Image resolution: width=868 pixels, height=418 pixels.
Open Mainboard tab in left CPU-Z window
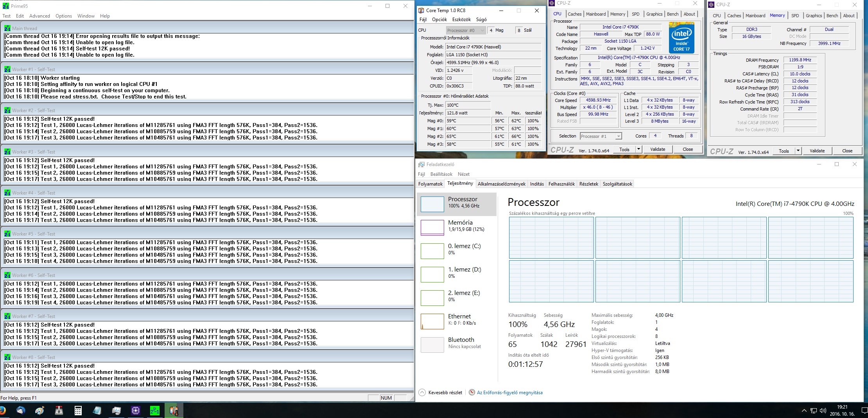point(596,14)
